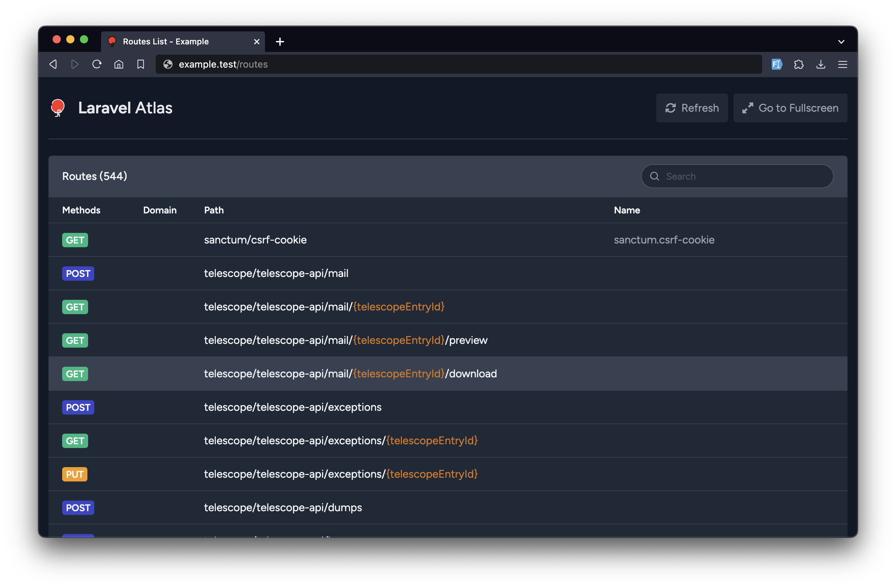Image resolution: width=896 pixels, height=588 pixels.
Task: Click the Refresh icon button
Action: click(x=671, y=108)
